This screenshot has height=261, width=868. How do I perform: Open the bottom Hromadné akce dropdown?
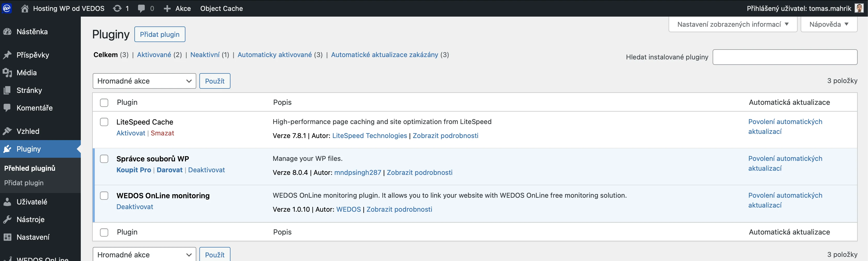click(144, 255)
